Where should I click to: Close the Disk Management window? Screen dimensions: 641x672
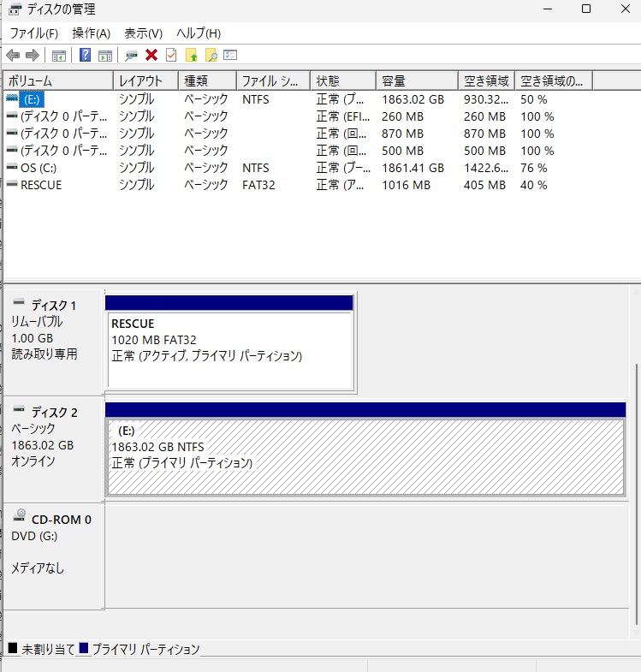tap(625, 9)
